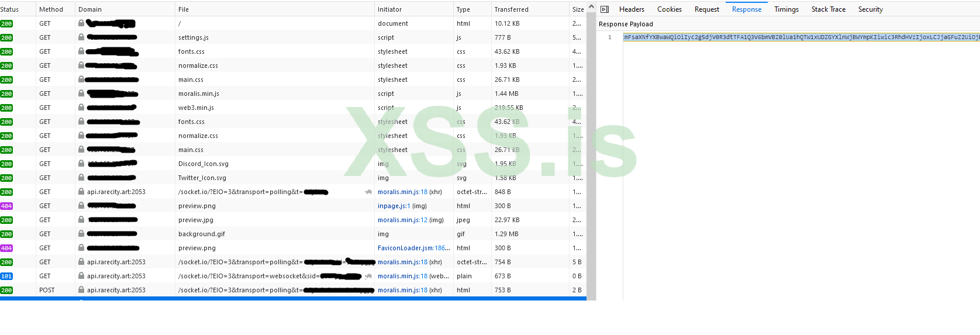Screen dimensions: 980x335
Task: Click lock icon in 848 B socket.io row
Action: (x=81, y=192)
